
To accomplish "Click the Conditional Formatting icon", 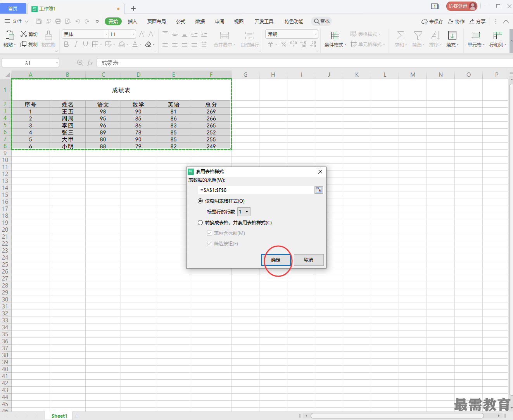I will 335,36.
